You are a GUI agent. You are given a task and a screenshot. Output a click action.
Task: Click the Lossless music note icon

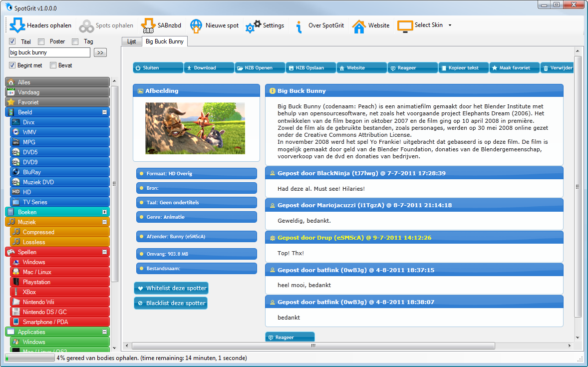[16, 242]
